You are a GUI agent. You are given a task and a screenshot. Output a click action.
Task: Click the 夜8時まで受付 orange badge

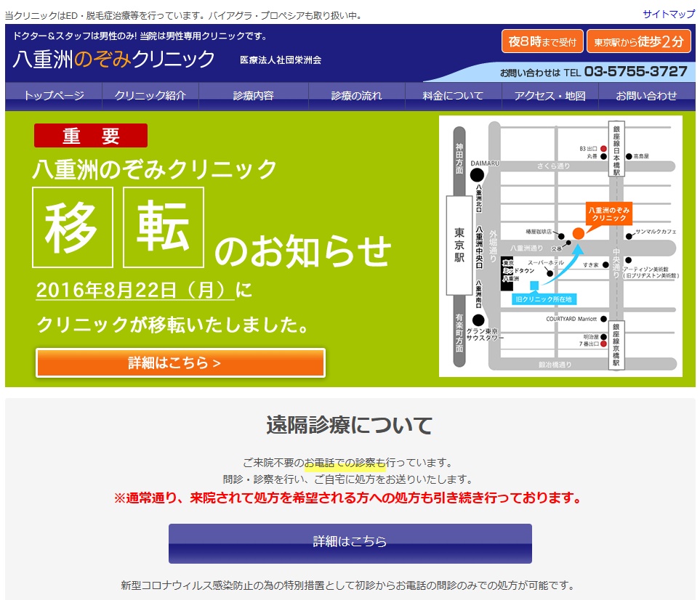tap(542, 41)
